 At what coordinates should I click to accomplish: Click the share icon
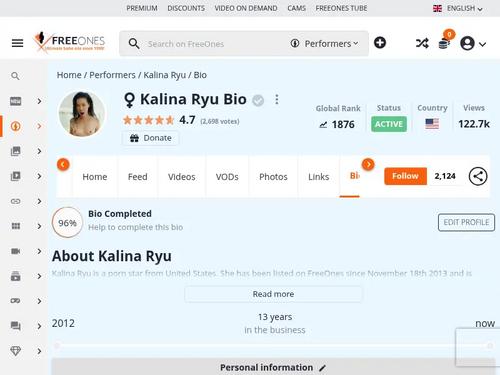pyautogui.click(x=478, y=176)
